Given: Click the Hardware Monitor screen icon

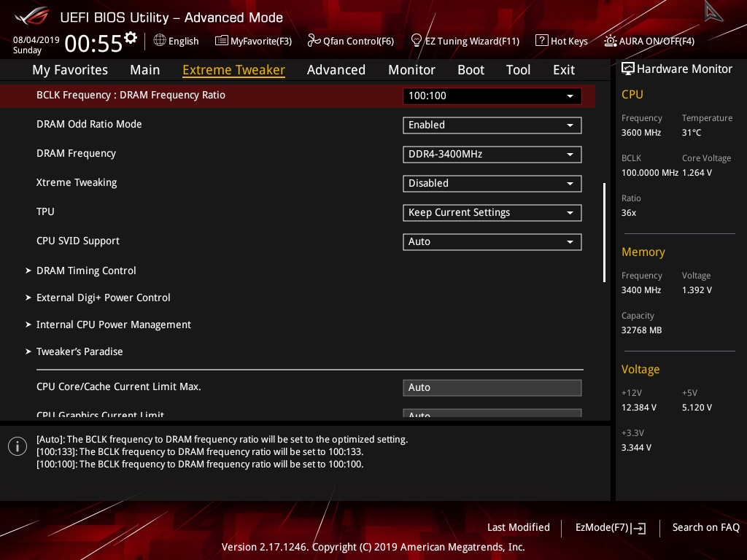Looking at the screenshot, I should coord(628,69).
